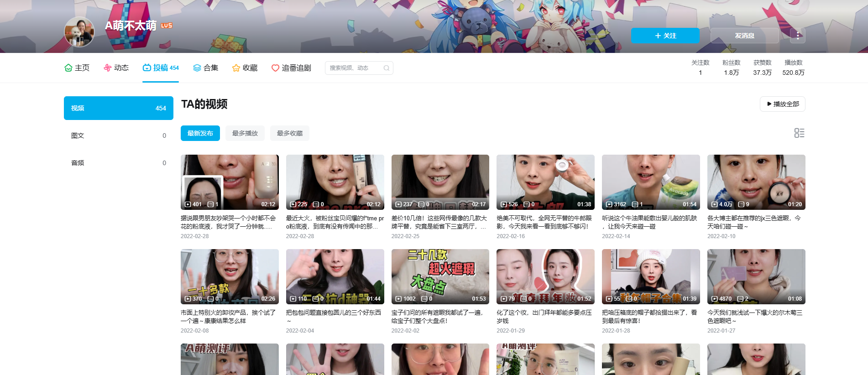
Task: Open title 化了这个妆，出门拜年都能多要点压岁钱
Action: tap(544, 317)
